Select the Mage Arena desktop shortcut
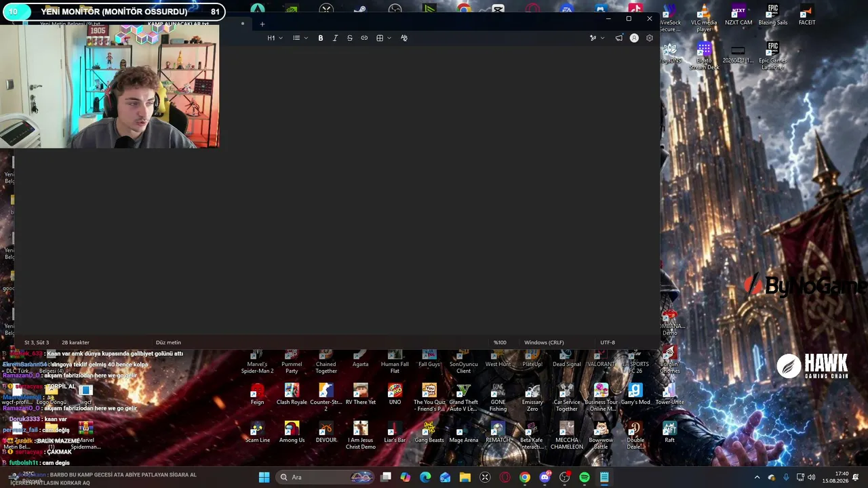Viewport: 868px width, 488px height. tap(464, 432)
